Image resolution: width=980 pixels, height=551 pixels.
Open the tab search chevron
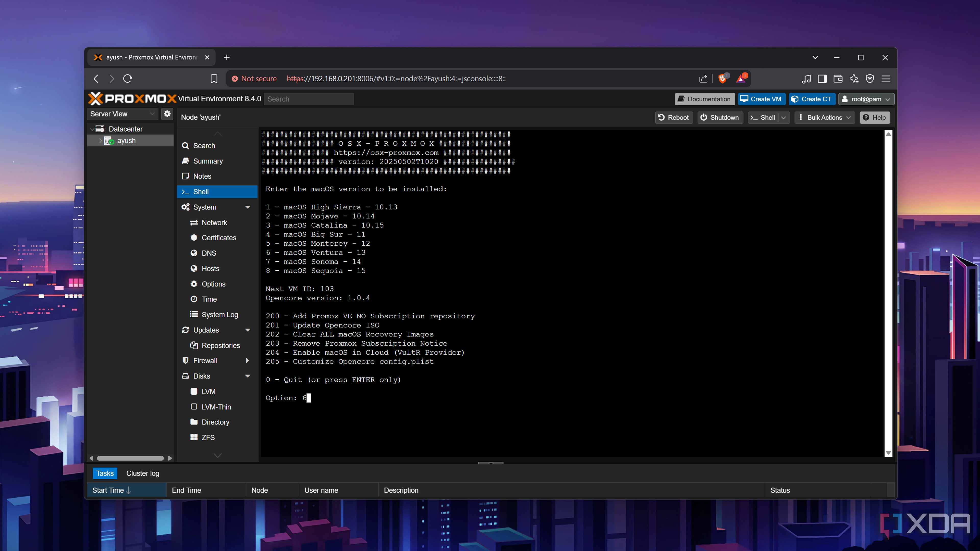815,57
